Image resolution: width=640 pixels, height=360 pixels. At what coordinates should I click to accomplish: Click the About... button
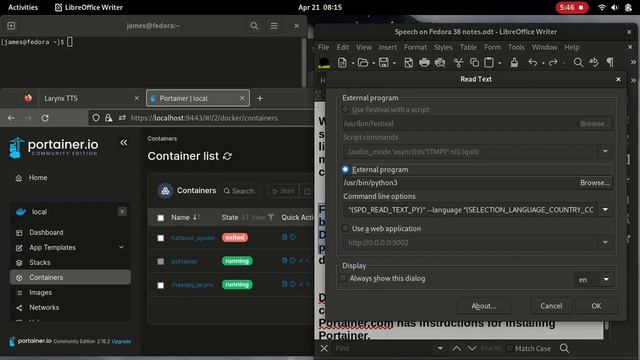[484, 306]
